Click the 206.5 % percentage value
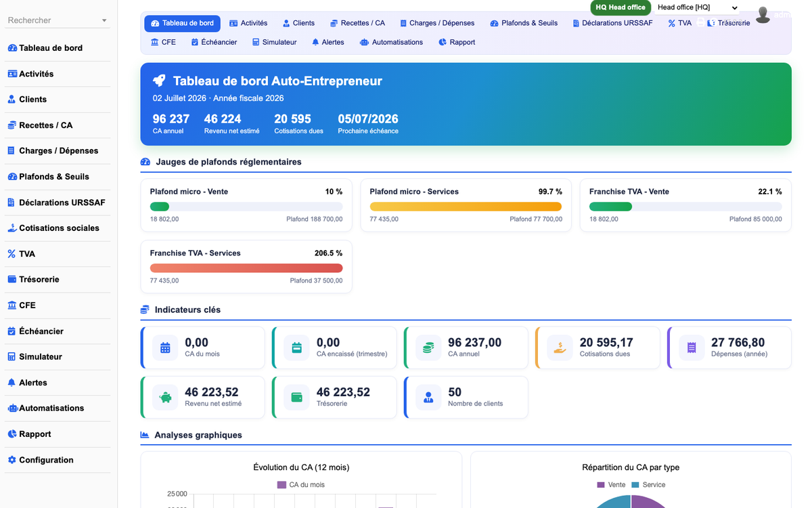The height and width of the screenshot is (508, 812). [328, 253]
